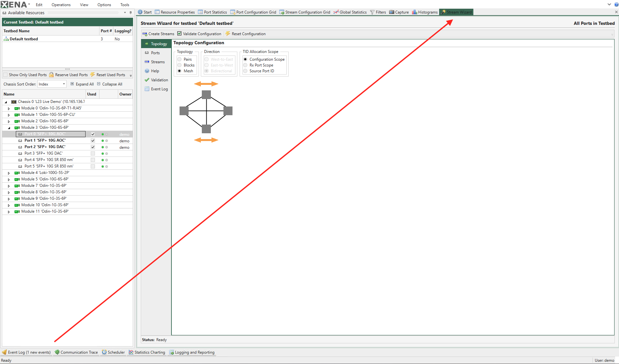Click the Event Log icon in wizard sidebar
Viewport: 619px width, 364px height.
[x=147, y=89]
